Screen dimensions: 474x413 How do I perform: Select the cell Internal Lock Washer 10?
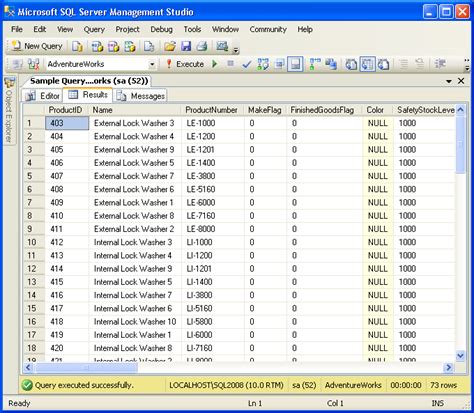tap(135, 322)
